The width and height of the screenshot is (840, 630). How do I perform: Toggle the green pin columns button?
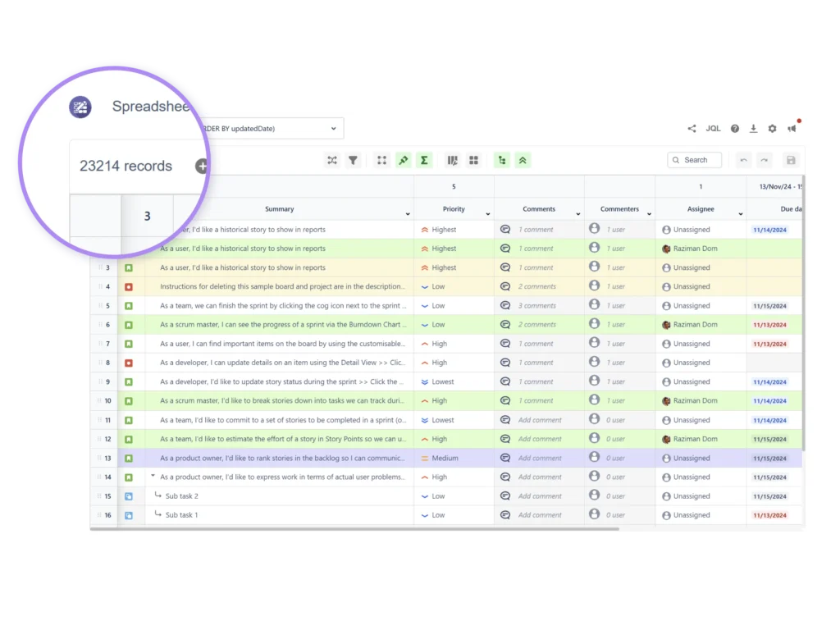(x=404, y=160)
